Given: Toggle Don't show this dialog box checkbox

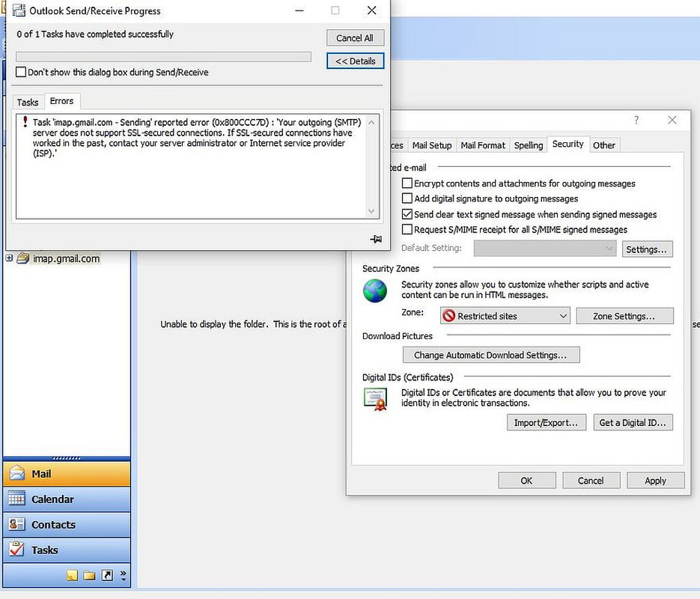Looking at the screenshot, I should coord(20,72).
